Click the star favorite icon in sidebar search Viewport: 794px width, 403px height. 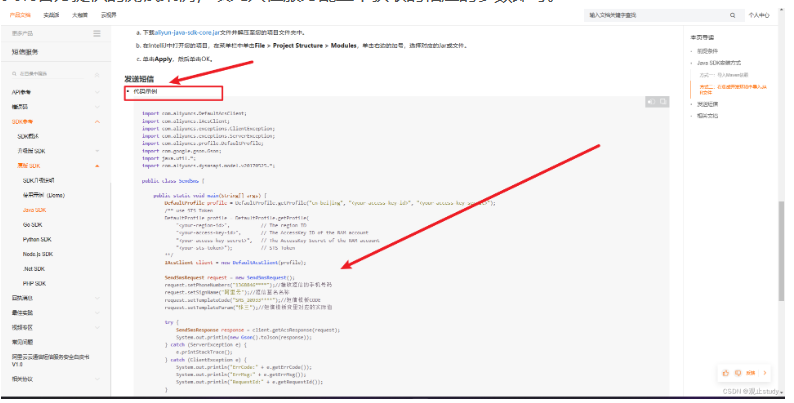click(x=97, y=74)
